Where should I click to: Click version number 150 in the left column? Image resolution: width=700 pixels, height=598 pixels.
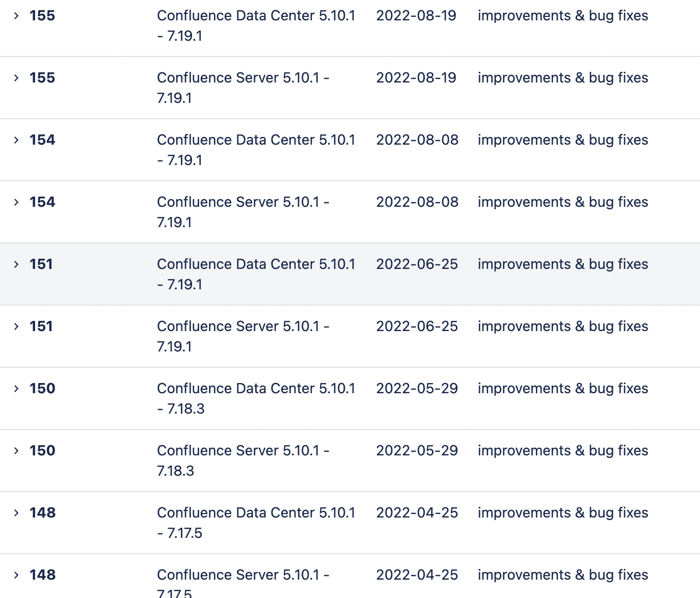[x=42, y=388]
